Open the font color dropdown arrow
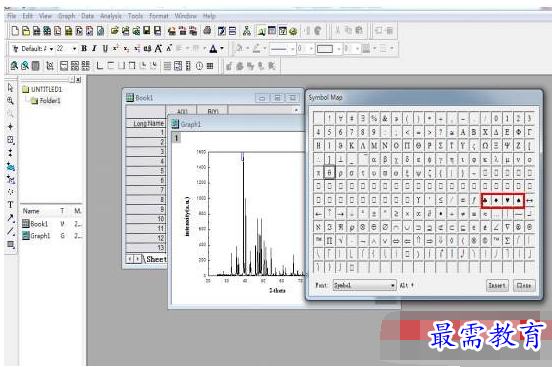The height and width of the screenshot is (367, 552). pos(222,49)
